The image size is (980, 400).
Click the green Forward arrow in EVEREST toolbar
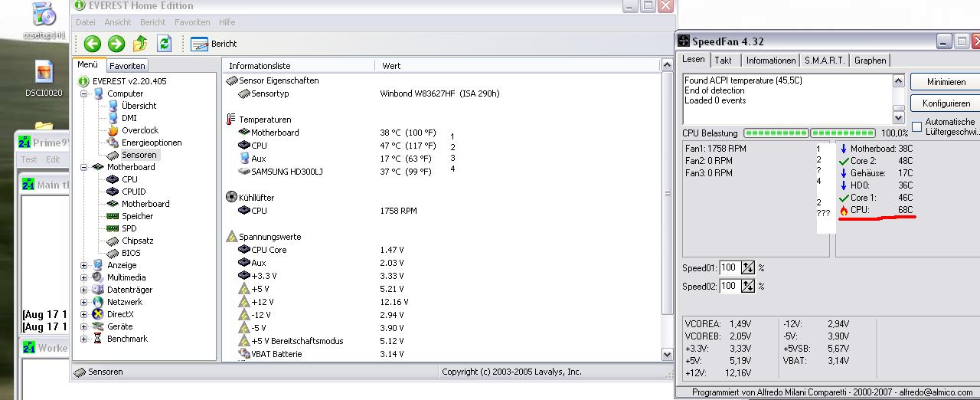pos(116,44)
